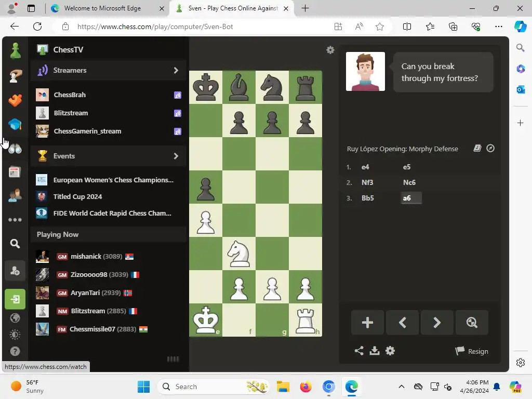This screenshot has height=399, width=532.
Task: Open the Social friends icon in sidebar
Action: coord(15,196)
